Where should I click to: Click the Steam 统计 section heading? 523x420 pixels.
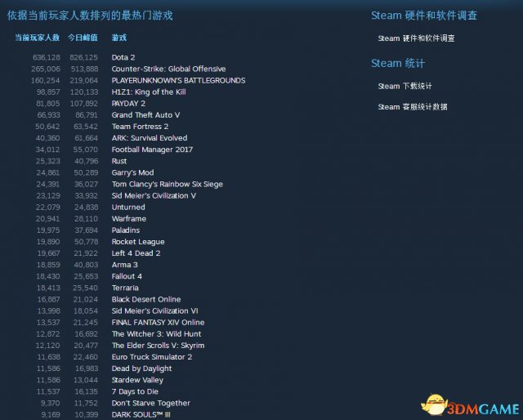(x=398, y=63)
